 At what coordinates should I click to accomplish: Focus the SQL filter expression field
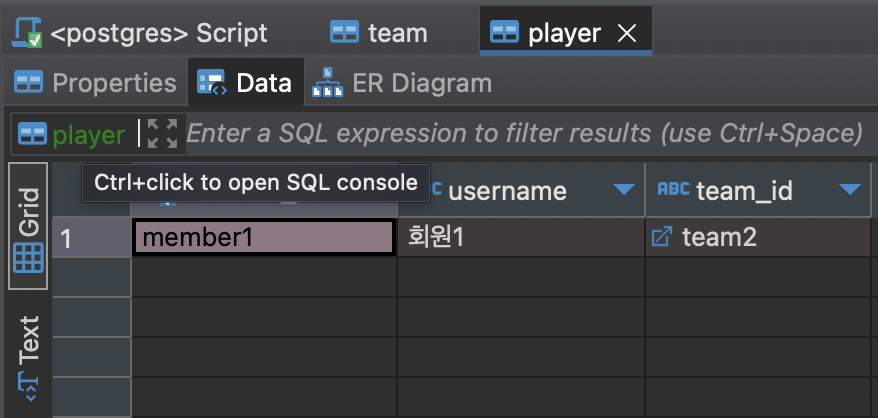(524, 134)
